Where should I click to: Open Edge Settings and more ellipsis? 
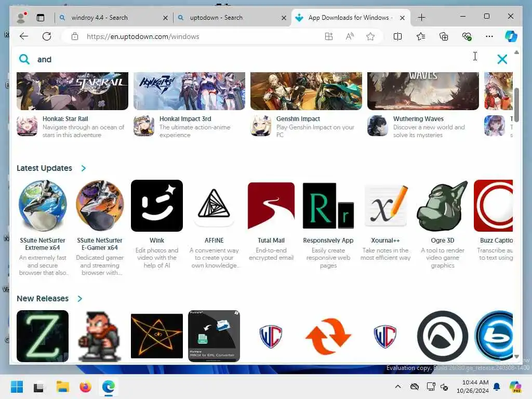tap(489, 36)
